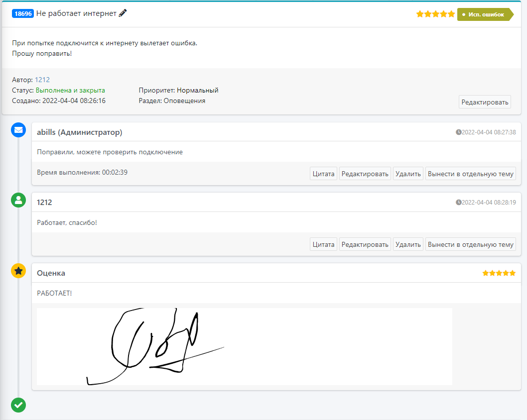Click the green user avatar timeline icon
This screenshot has height=420, width=527.
pyautogui.click(x=18, y=200)
